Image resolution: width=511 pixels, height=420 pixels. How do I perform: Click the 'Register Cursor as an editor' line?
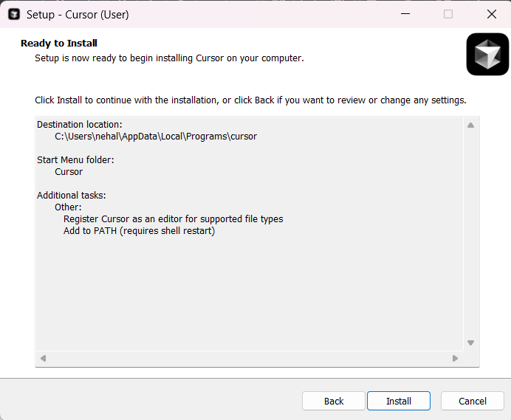(173, 219)
